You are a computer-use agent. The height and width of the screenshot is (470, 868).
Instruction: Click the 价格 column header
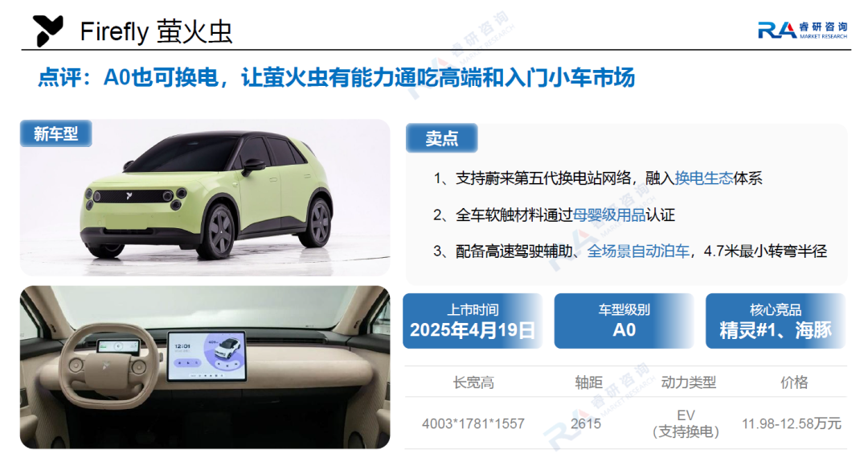pyautogui.click(x=794, y=382)
